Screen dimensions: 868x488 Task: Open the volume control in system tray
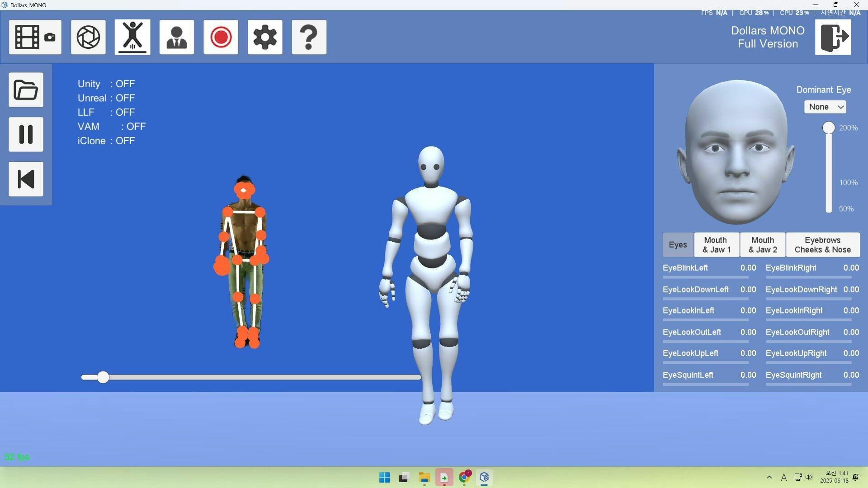click(x=809, y=477)
